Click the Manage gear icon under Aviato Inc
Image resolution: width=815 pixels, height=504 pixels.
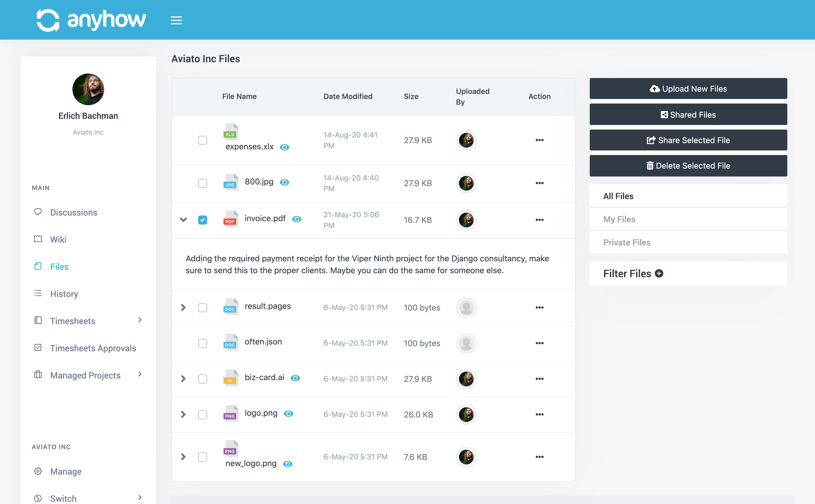[x=38, y=471]
